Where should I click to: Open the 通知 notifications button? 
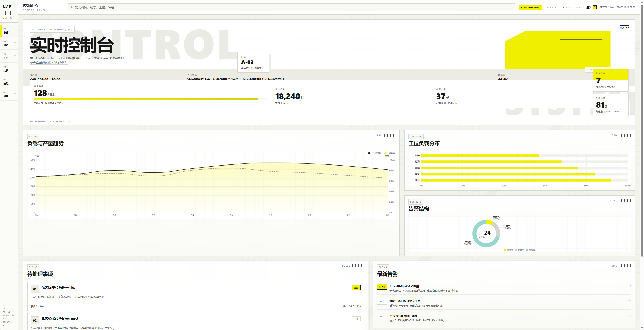coord(591,7)
